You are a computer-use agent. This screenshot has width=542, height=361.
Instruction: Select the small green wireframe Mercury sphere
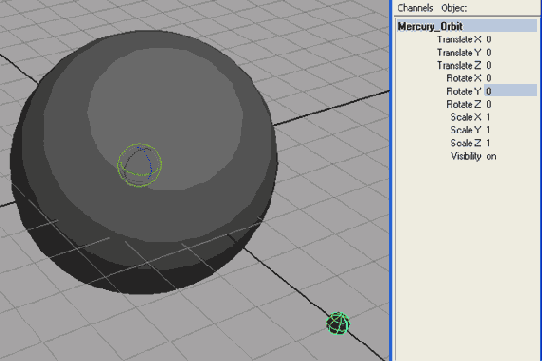(x=338, y=323)
